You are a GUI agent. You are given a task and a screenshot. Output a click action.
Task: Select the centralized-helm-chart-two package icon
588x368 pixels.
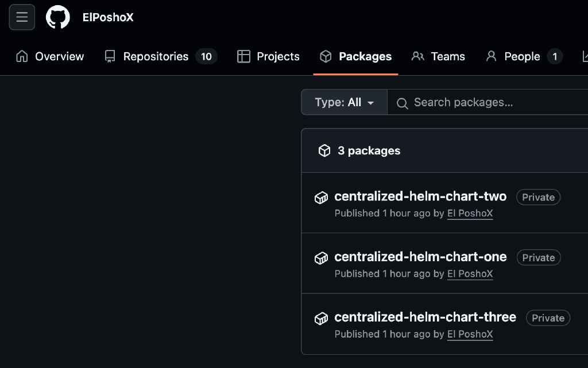(x=321, y=197)
